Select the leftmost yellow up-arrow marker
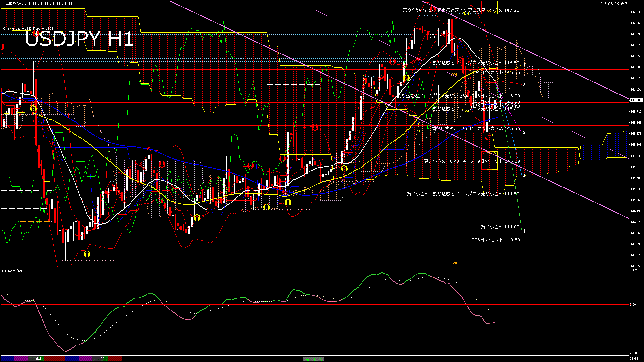 pos(33,108)
